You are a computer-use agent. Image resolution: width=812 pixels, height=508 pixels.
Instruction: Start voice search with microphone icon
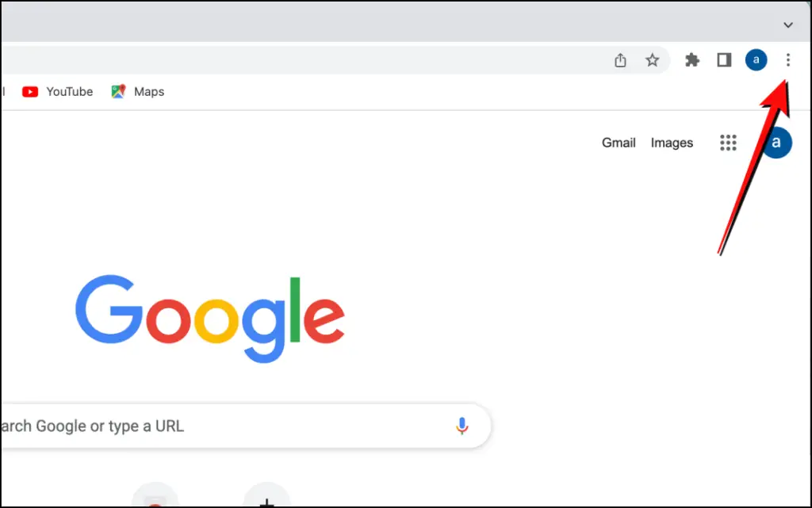(x=462, y=426)
